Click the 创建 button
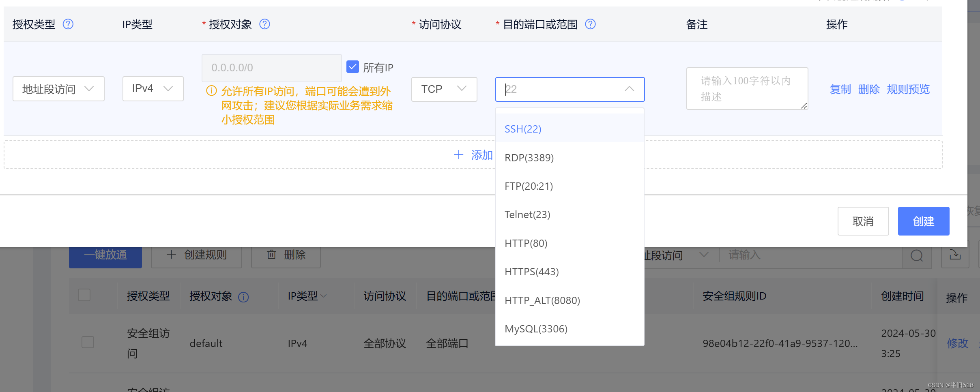This screenshot has width=980, height=392. tap(923, 221)
